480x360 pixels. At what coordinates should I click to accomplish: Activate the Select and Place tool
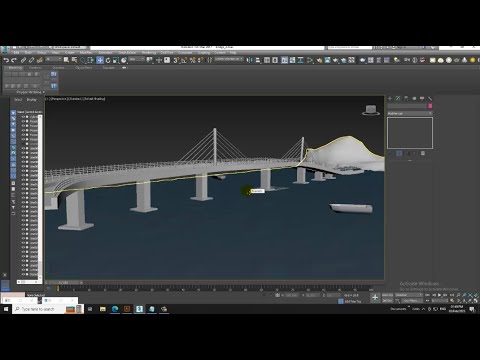click(x=124, y=60)
